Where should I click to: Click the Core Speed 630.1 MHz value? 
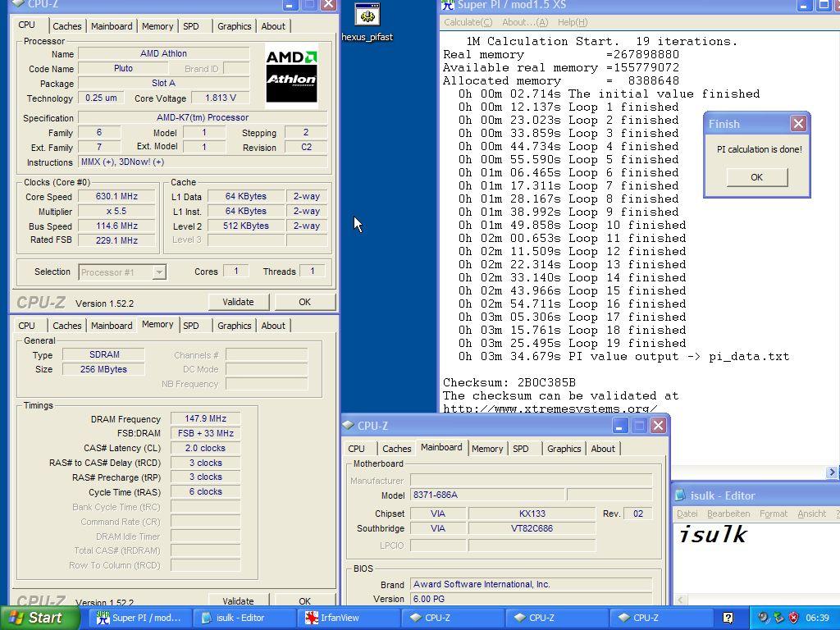coord(116,197)
